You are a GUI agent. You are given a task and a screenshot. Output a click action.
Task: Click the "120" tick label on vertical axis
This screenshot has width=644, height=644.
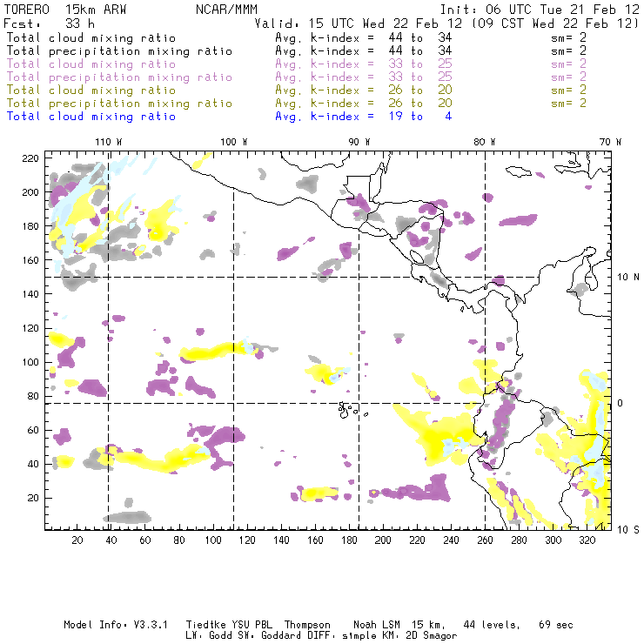click(x=30, y=329)
